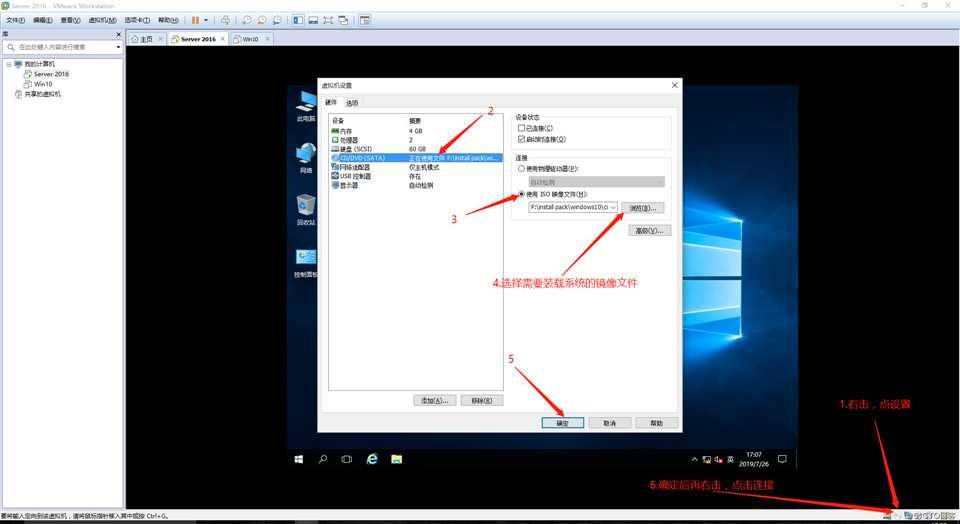Open the 编辑(E) menu

[x=42, y=20]
